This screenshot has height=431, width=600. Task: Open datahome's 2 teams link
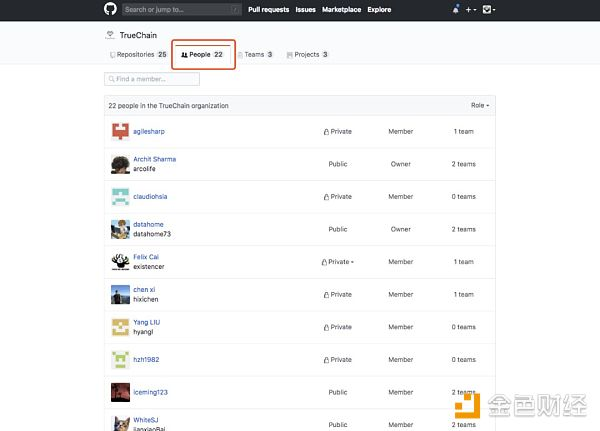(464, 229)
